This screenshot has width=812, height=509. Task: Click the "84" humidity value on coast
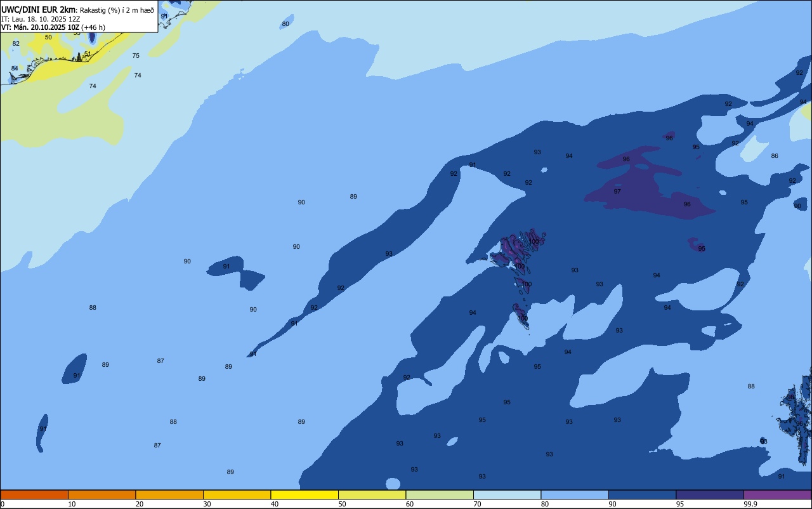click(x=15, y=69)
